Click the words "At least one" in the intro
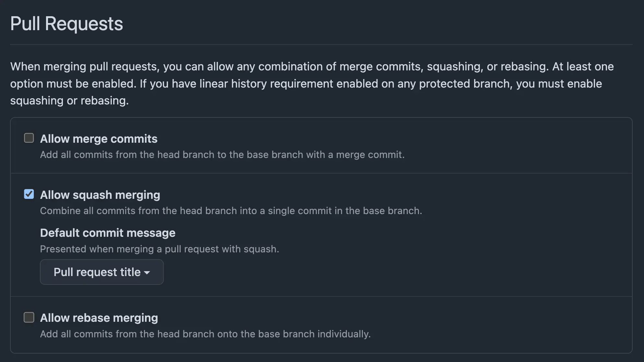 [x=583, y=66]
